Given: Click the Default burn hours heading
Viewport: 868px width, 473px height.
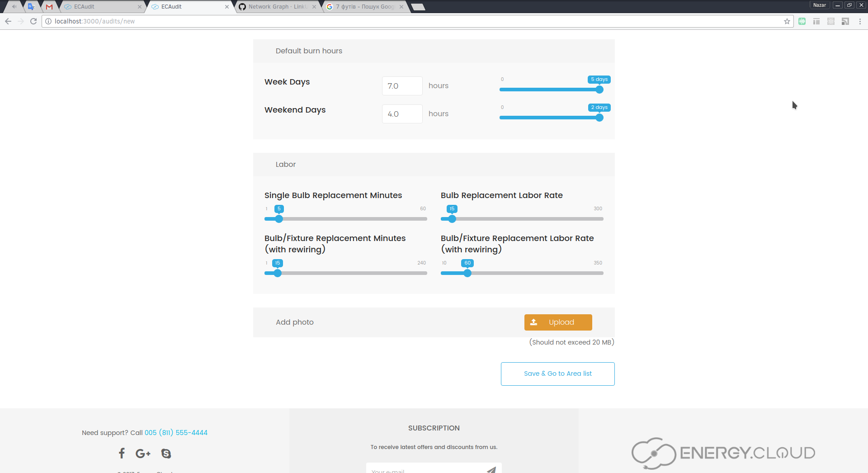Looking at the screenshot, I should (x=309, y=51).
